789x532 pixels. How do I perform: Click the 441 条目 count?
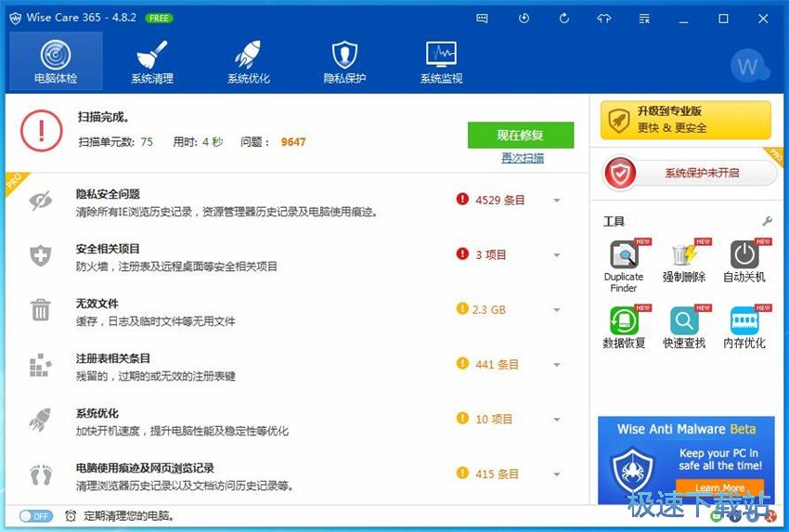[x=497, y=365]
